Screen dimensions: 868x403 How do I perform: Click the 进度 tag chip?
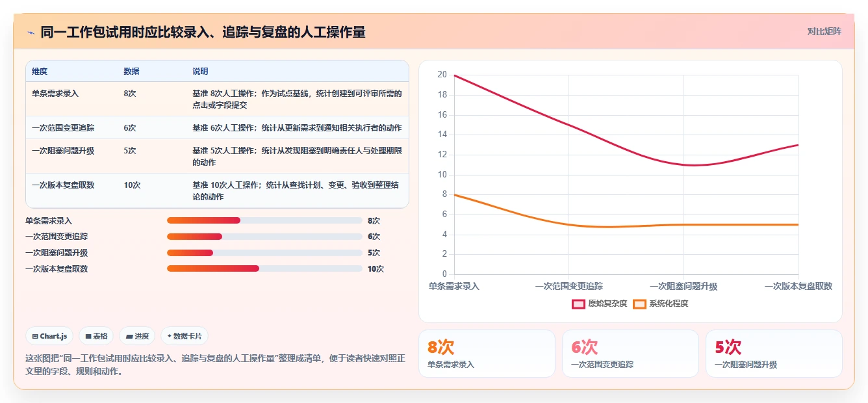[x=137, y=336]
